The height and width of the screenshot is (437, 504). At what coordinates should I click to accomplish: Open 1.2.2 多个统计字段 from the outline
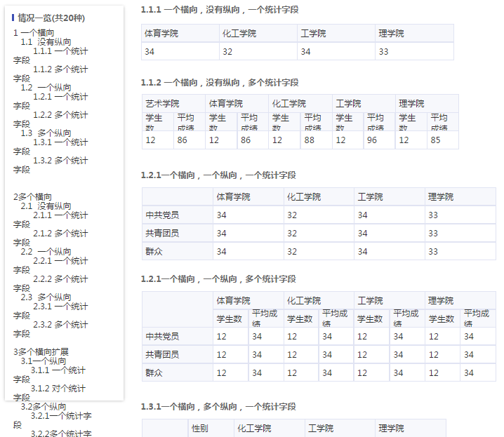(x=60, y=115)
